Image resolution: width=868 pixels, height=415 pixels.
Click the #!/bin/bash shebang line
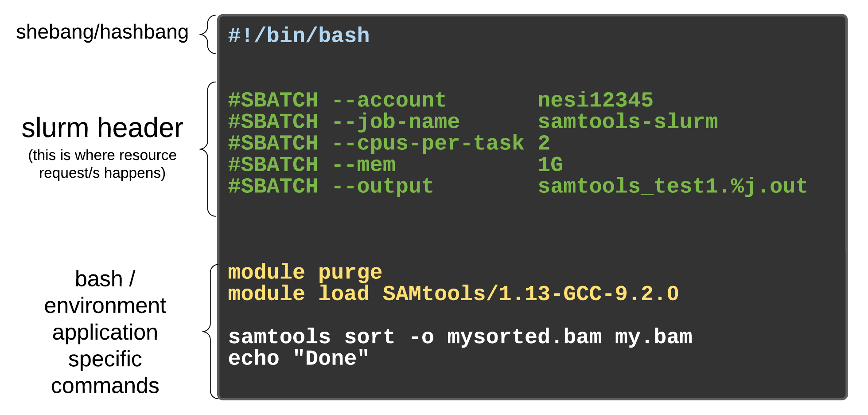[x=299, y=35]
